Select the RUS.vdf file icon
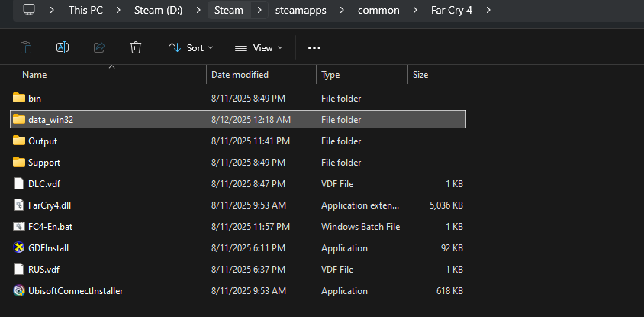The image size is (644, 317). coord(19,269)
